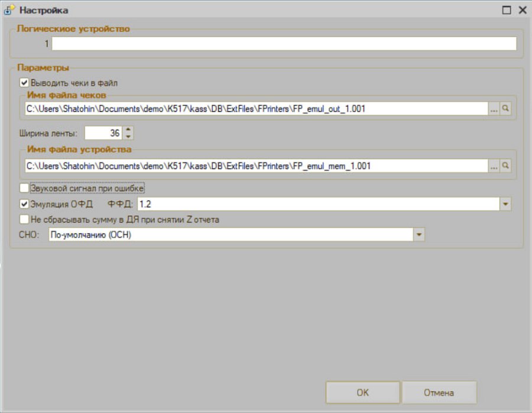The height and width of the screenshot is (413, 532).
Task: Open browse dialog for receipt file path
Action: (494, 109)
